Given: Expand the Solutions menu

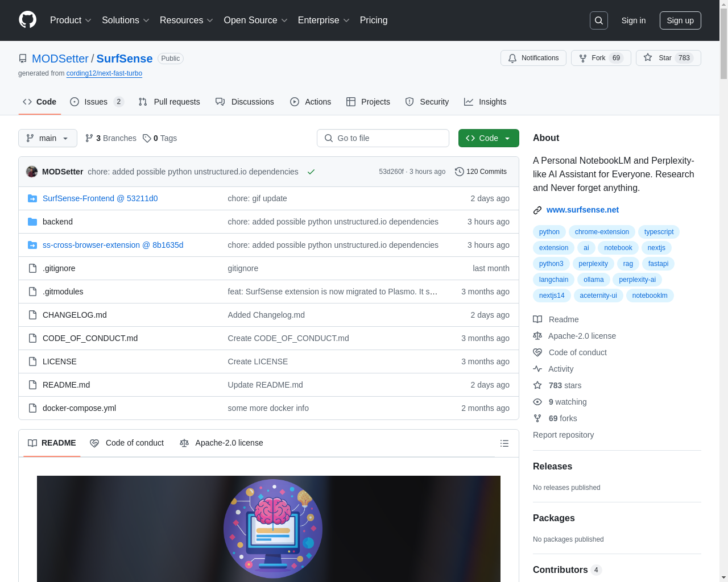Looking at the screenshot, I should (x=126, y=20).
